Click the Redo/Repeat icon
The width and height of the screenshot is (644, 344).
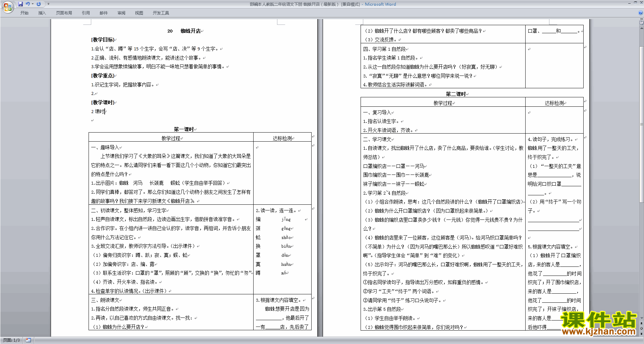click(39, 4)
